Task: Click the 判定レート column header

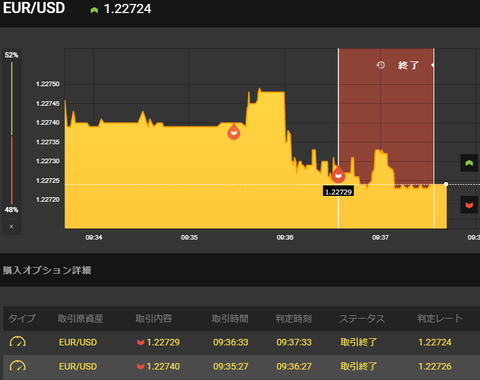Action: tap(440, 318)
